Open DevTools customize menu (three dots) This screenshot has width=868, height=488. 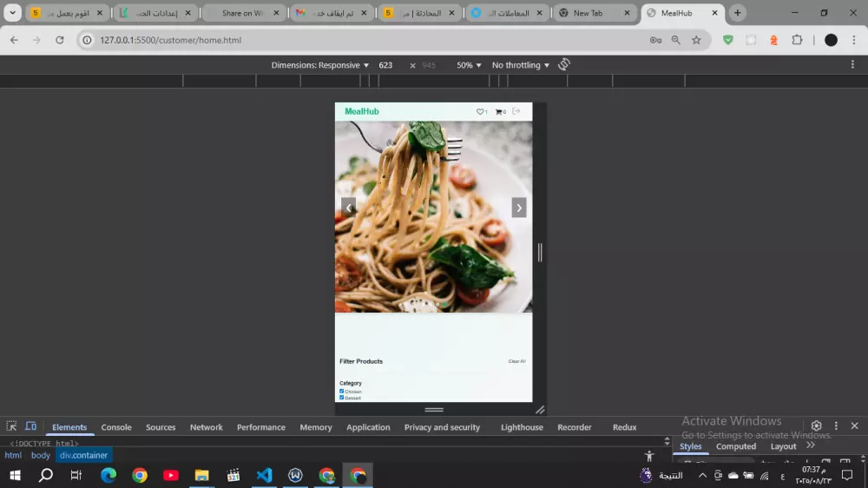click(x=836, y=425)
